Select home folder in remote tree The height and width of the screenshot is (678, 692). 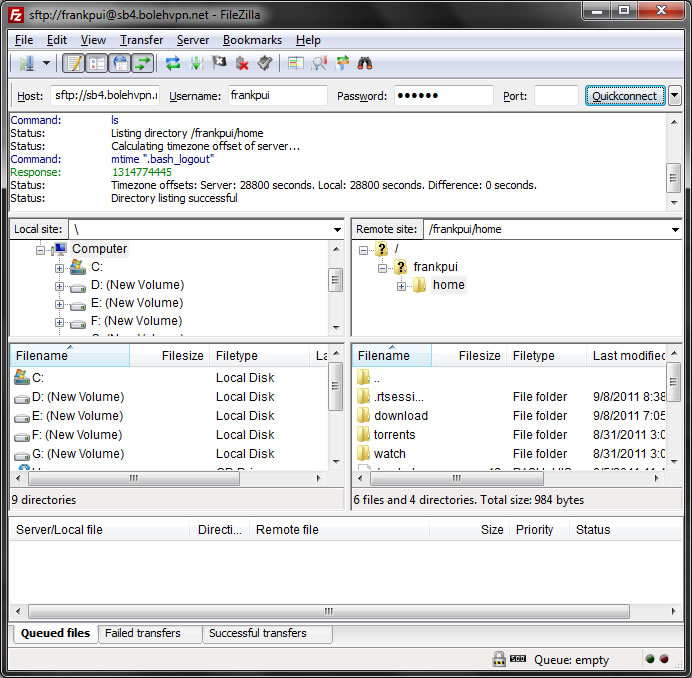pyautogui.click(x=448, y=285)
